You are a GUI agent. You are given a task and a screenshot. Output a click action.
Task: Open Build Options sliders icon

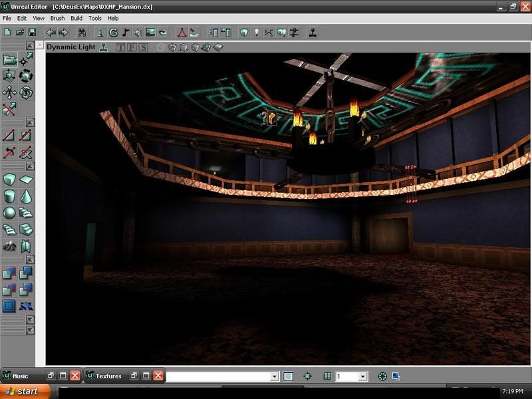coord(294,33)
